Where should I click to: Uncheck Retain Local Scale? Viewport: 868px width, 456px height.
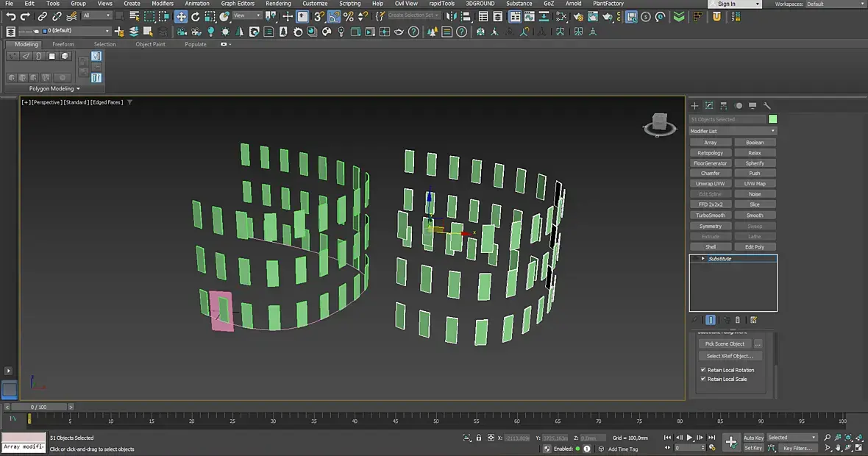[703, 379]
